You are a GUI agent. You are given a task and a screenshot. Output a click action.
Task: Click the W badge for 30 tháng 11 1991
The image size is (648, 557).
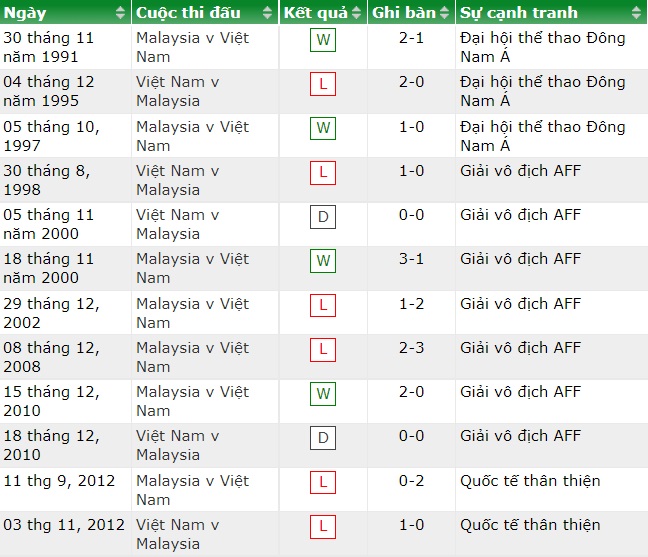tap(323, 41)
